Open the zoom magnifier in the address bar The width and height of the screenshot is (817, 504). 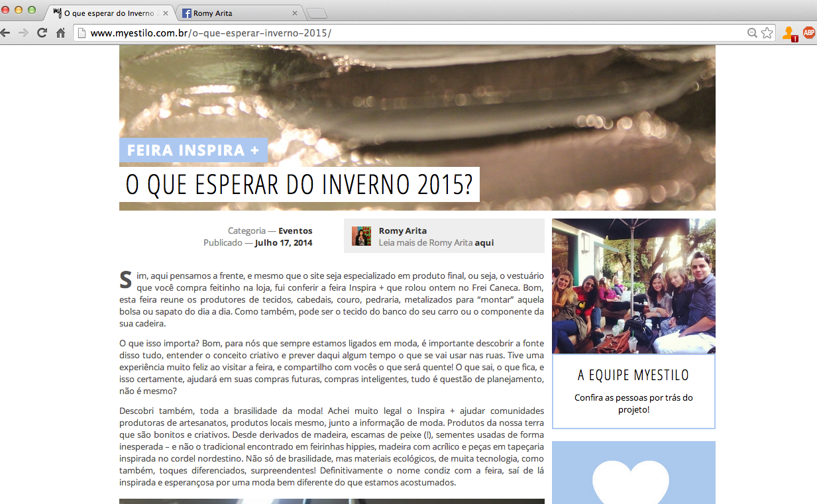(x=752, y=32)
